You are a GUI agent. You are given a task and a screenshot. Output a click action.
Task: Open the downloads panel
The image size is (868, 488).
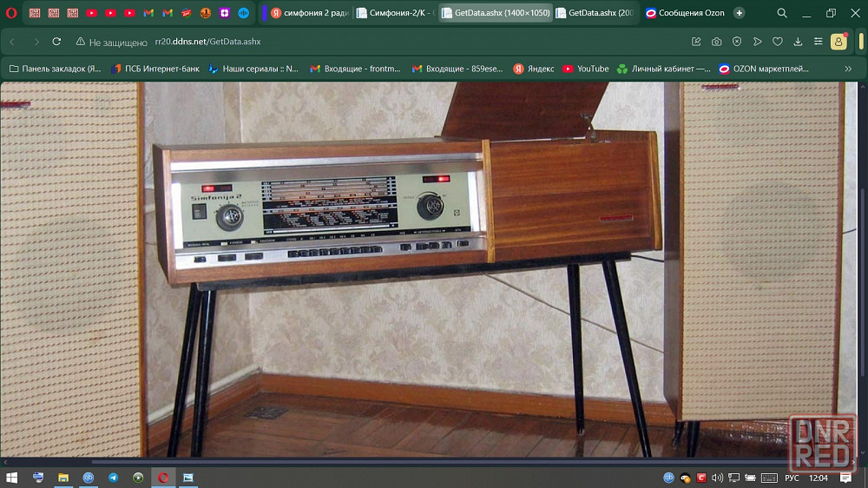click(798, 42)
